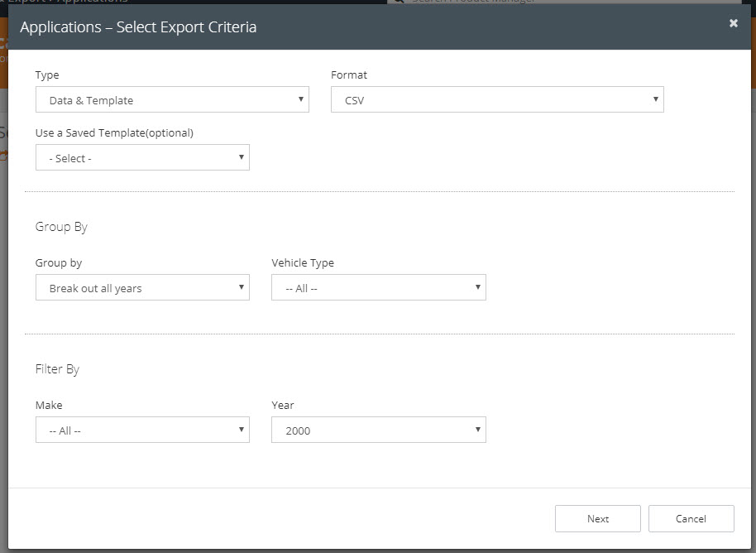Open the Group by dropdown
The height and width of the screenshot is (553, 756).
(x=142, y=288)
